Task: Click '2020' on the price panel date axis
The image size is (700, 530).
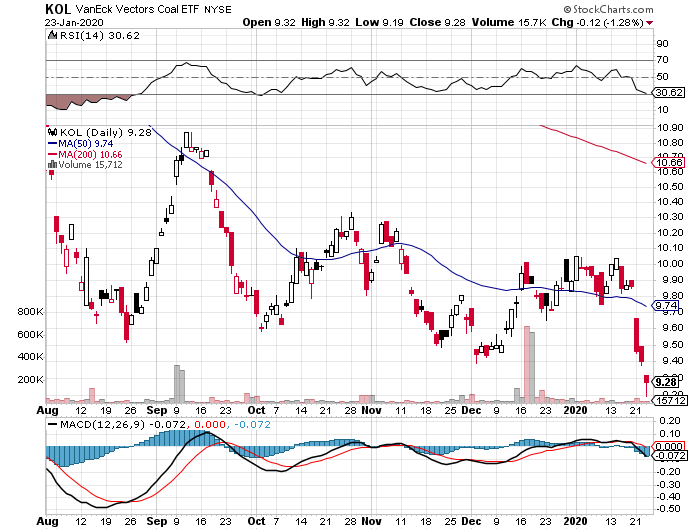Action: pyautogui.click(x=575, y=410)
